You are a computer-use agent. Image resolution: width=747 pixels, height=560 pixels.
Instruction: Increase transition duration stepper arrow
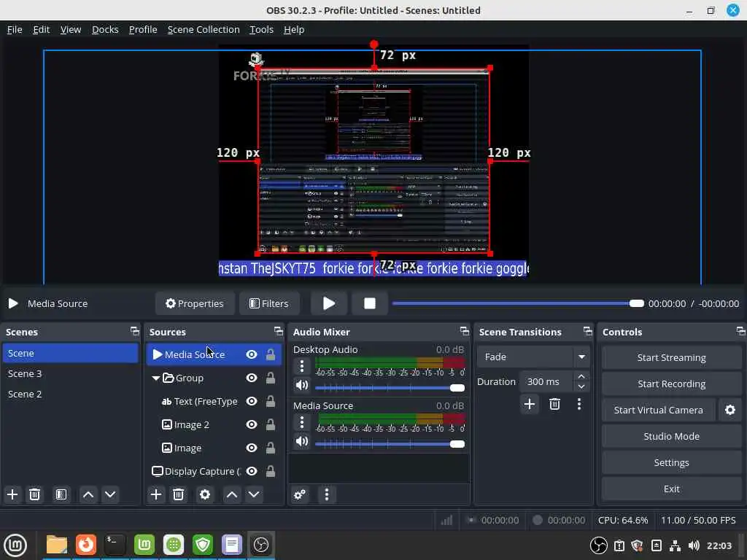tap(581, 377)
